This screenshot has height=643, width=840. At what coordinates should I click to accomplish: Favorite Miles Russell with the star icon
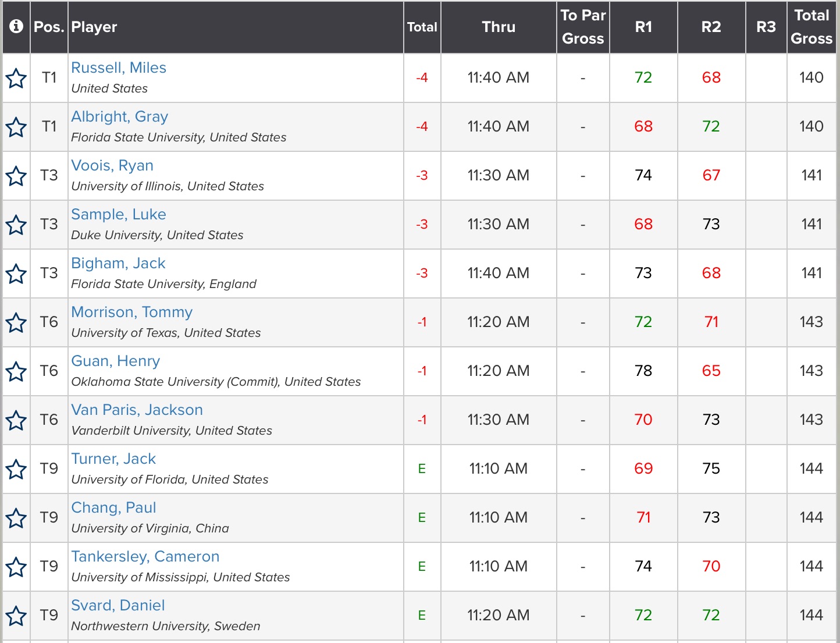16,79
